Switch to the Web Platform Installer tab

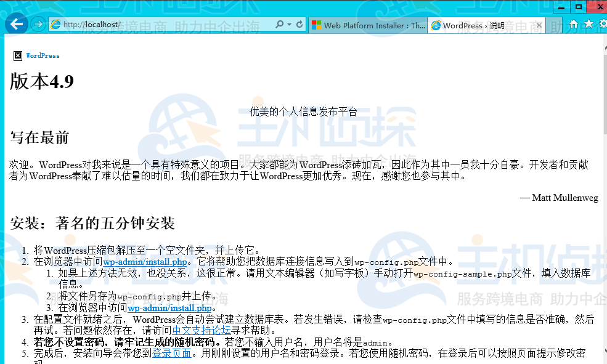[368, 25]
